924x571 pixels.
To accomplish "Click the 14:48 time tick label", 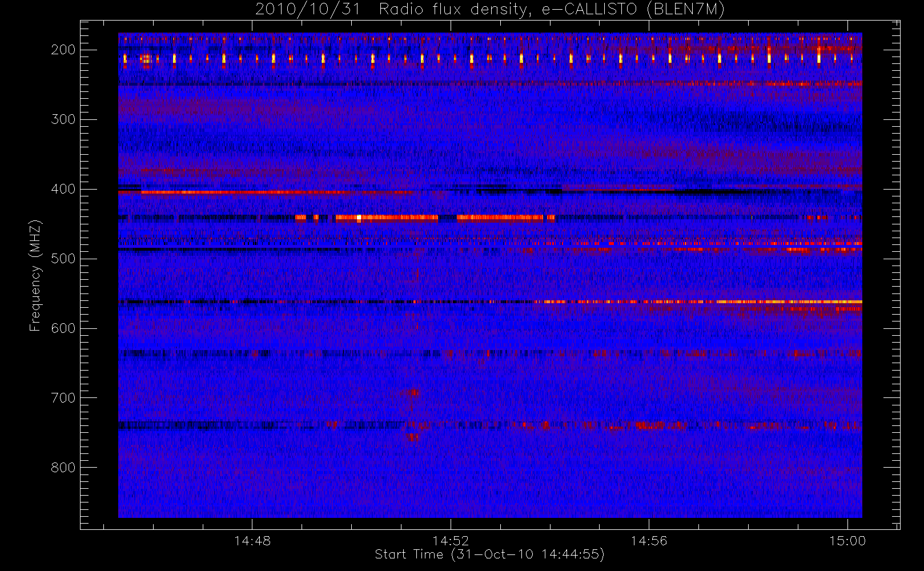I will (x=252, y=541).
